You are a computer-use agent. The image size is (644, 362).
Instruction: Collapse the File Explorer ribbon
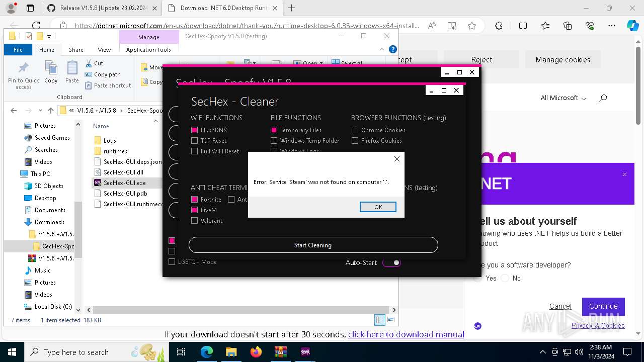click(x=382, y=49)
